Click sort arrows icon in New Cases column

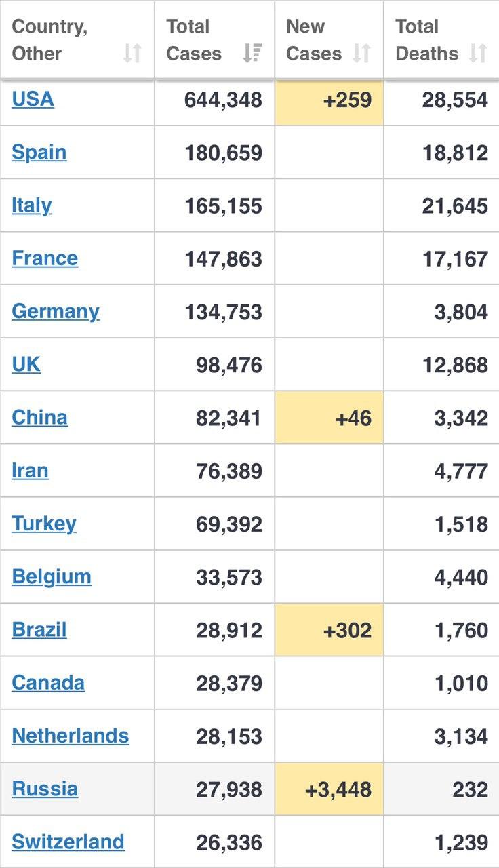(362, 54)
